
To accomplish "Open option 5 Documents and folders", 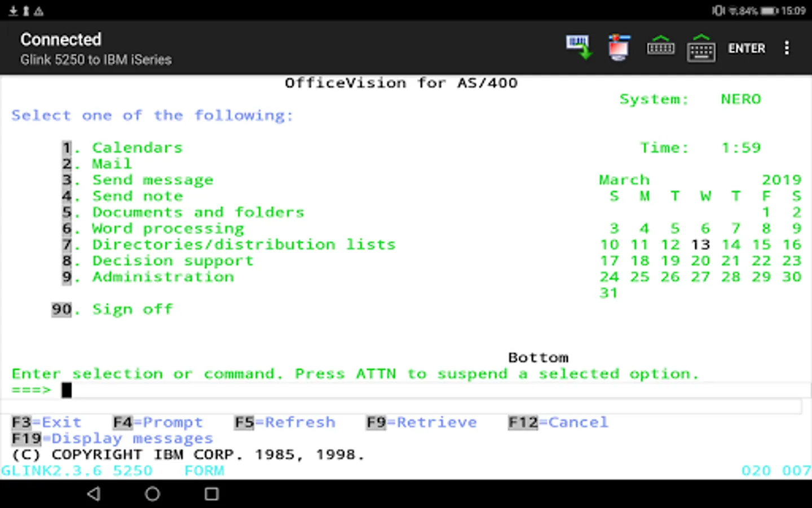I will (183, 213).
